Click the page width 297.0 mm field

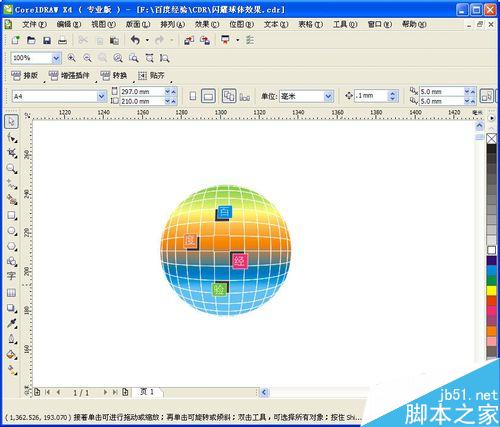pos(142,91)
